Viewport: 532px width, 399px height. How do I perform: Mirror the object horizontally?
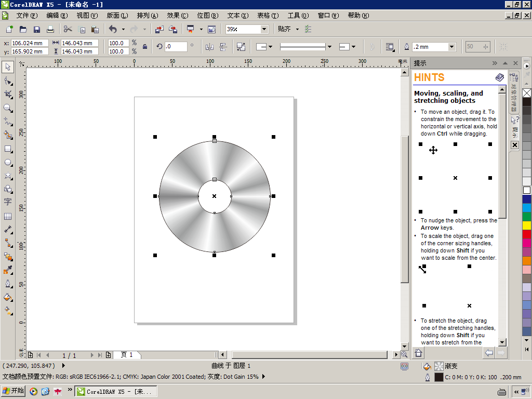click(x=209, y=47)
